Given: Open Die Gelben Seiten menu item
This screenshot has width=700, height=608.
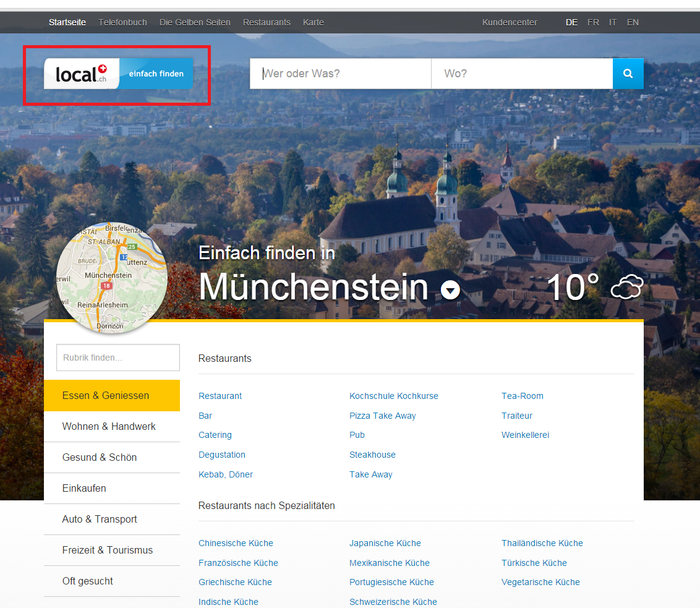Looking at the screenshot, I should coord(195,22).
